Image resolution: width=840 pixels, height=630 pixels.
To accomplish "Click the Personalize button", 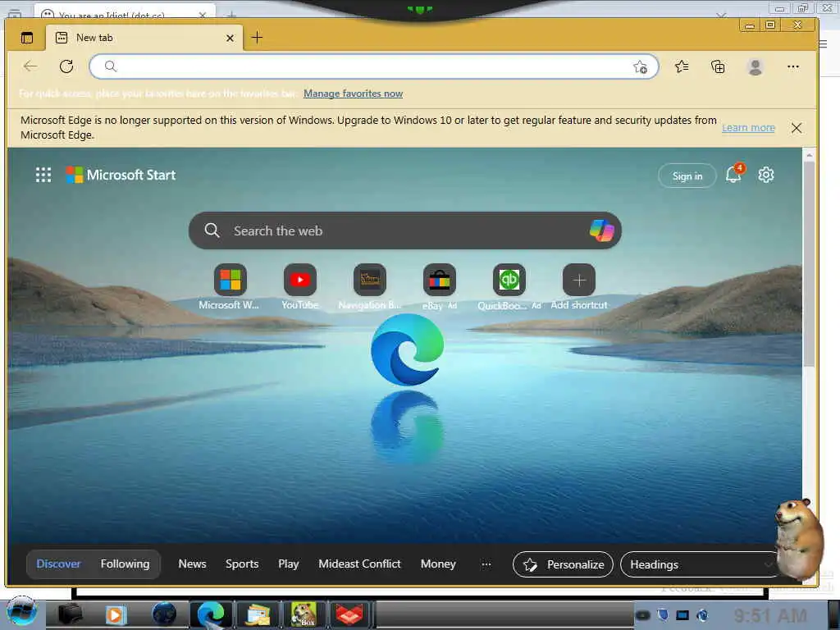I will coord(563,564).
